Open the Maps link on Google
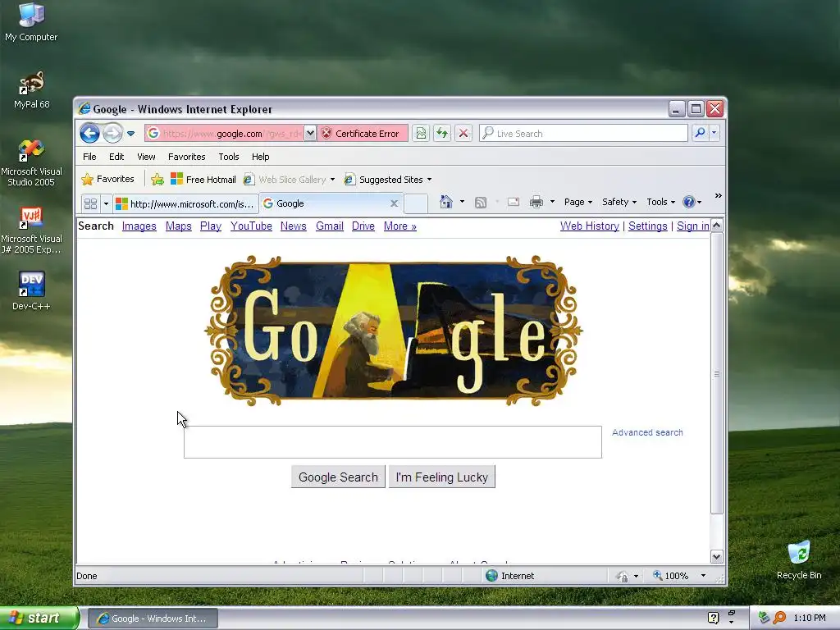The height and width of the screenshot is (630, 840). click(x=178, y=226)
